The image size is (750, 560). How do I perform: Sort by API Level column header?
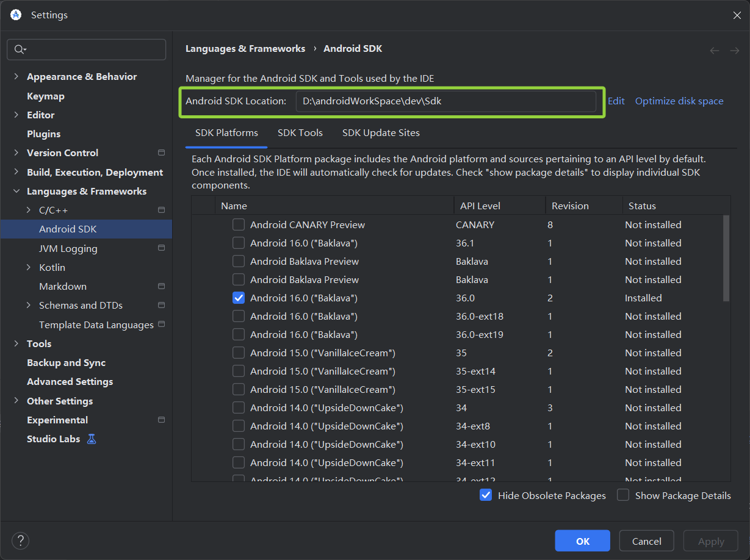[500, 206]
